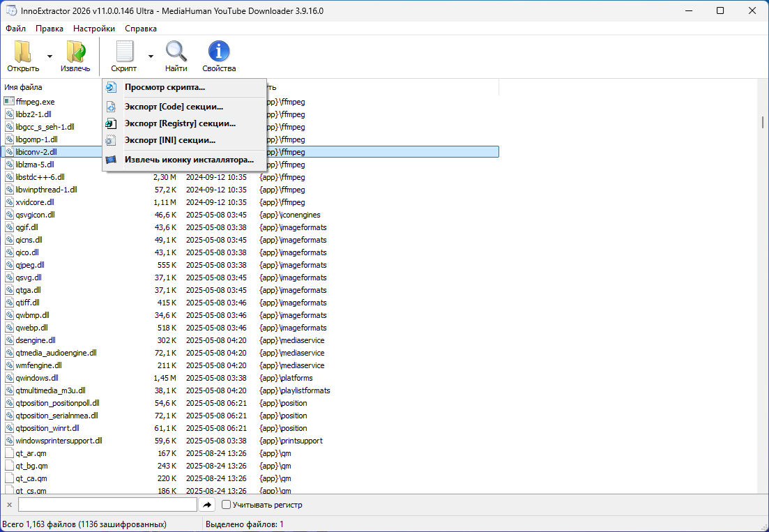Screen dimensions: 769x532
Task: Click the search text input field
Action: (107, 505)
